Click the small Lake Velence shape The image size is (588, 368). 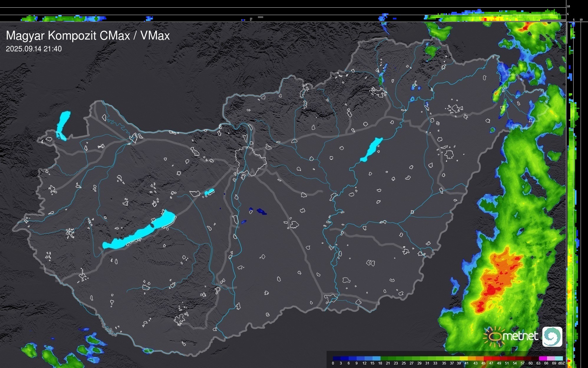tap(209, 192)
